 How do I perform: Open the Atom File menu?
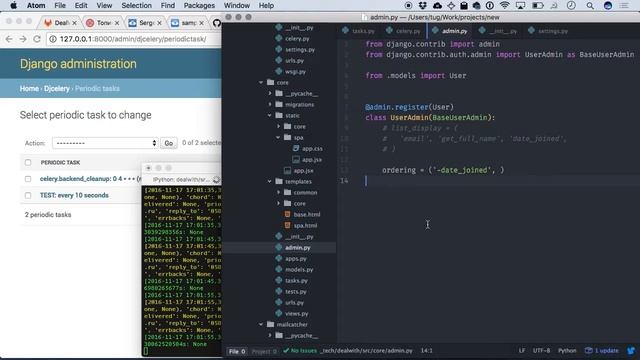[x=60, y=5]
